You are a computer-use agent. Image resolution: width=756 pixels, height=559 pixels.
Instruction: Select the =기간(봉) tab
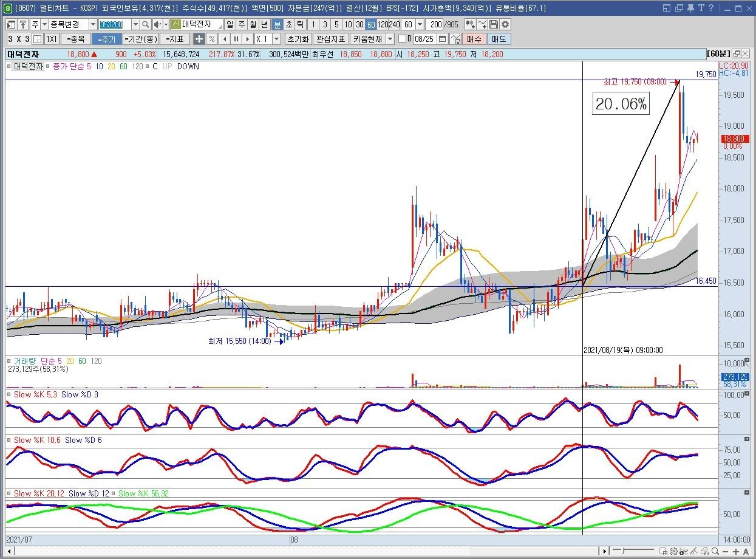[x=141, y=39]
